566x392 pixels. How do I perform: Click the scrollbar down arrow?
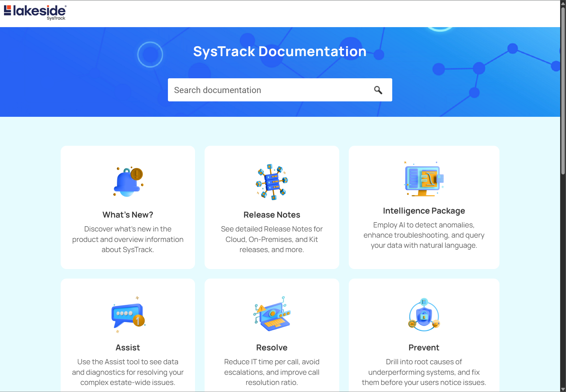563,389
